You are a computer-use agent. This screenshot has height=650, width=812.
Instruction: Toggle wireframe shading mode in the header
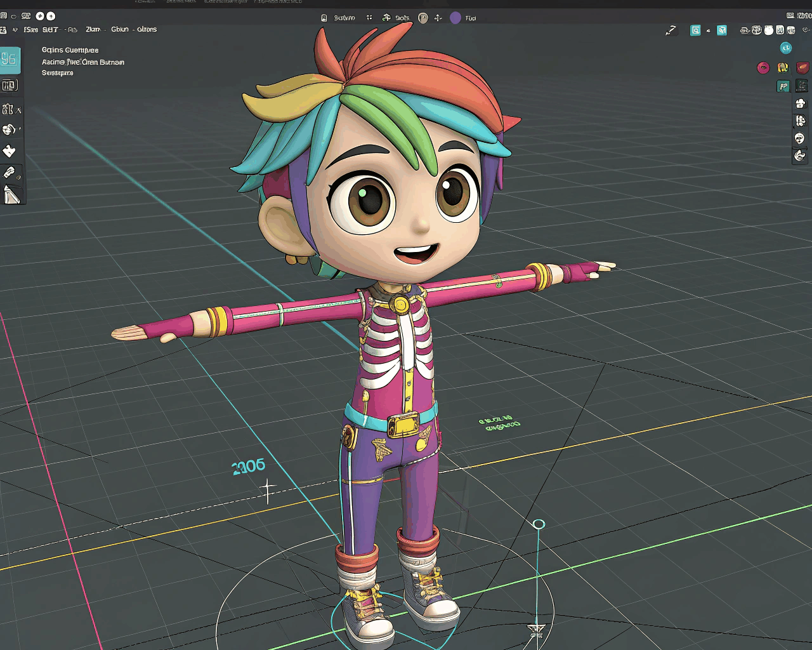pos(756,29)
